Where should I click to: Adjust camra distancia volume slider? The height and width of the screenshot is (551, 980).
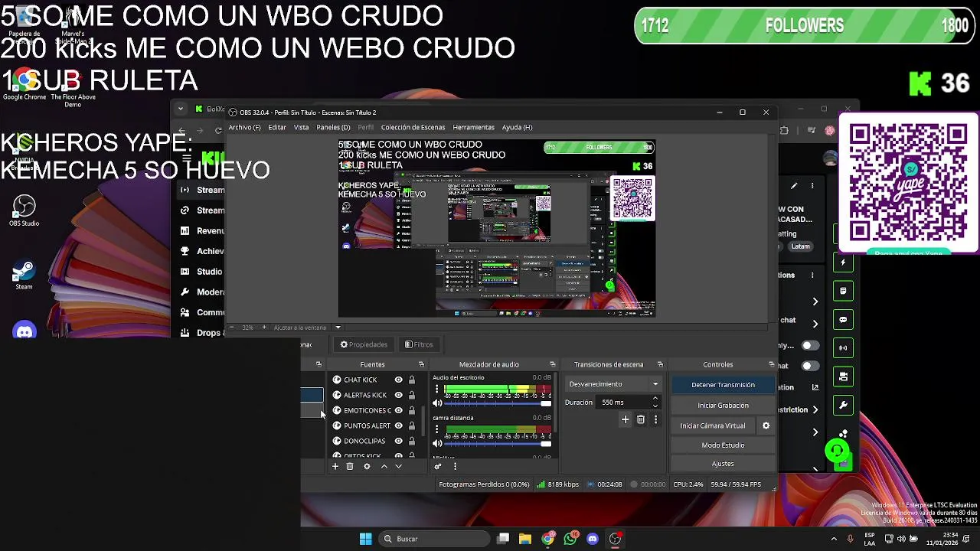(x=498, y=443)
